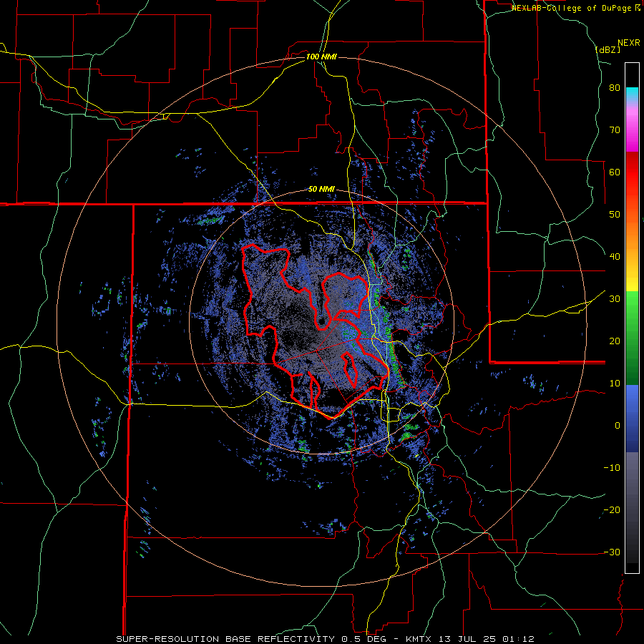The height and width of the screenshot is (644, 644).
Task: Click the green segment of the color bar
Action: tap(632, 338)
